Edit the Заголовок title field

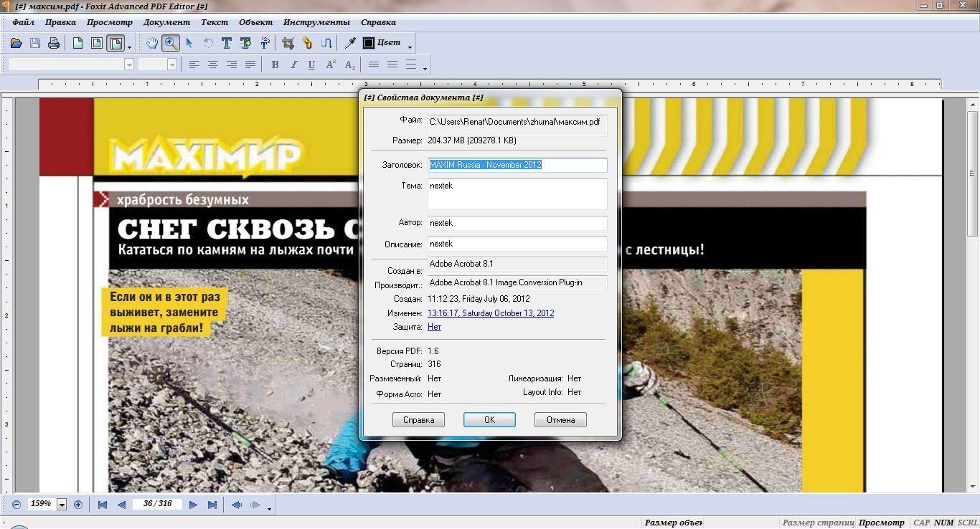point(517,165)
